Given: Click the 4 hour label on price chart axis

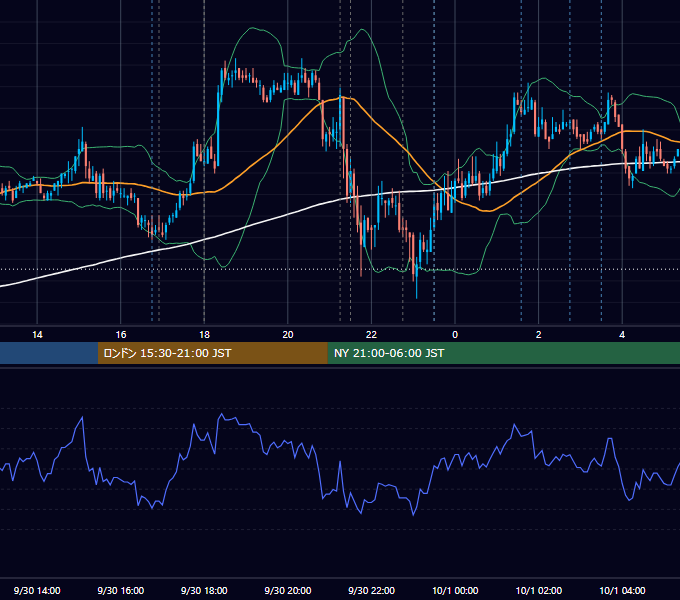Looking at the screenshot, I should [622, 335].
